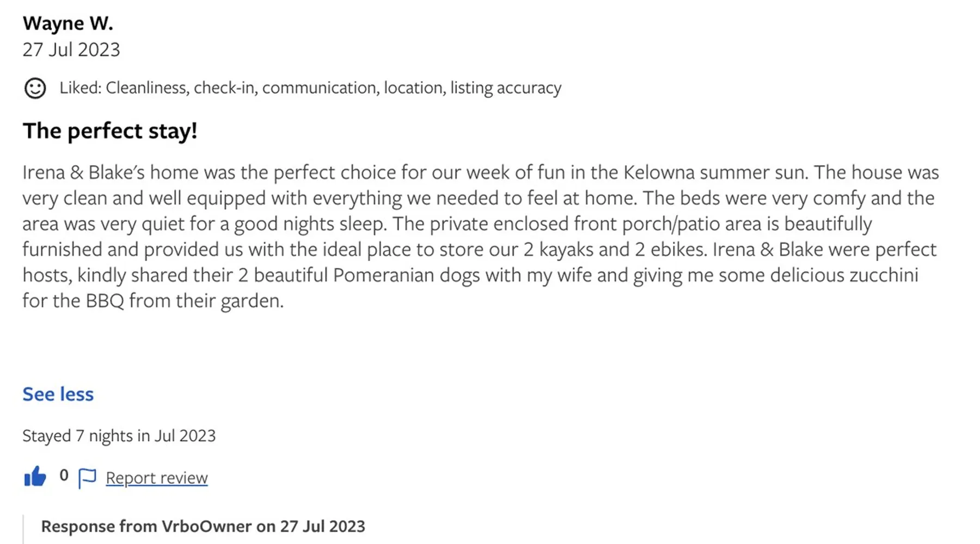Click the thumbs up helpful icon
980x544 pixels.
coord(35,477)
